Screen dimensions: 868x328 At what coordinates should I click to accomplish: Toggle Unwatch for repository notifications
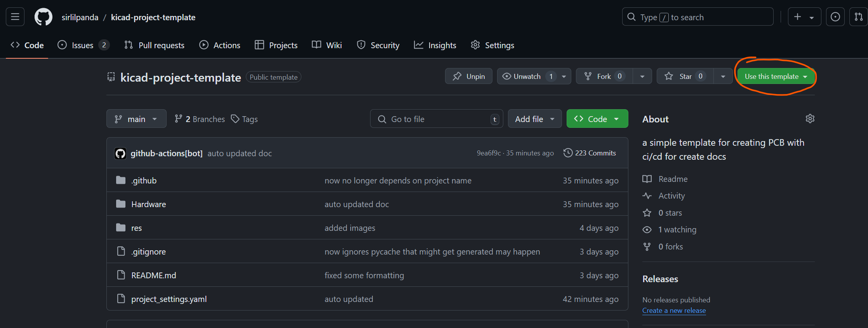pos(527,76)
